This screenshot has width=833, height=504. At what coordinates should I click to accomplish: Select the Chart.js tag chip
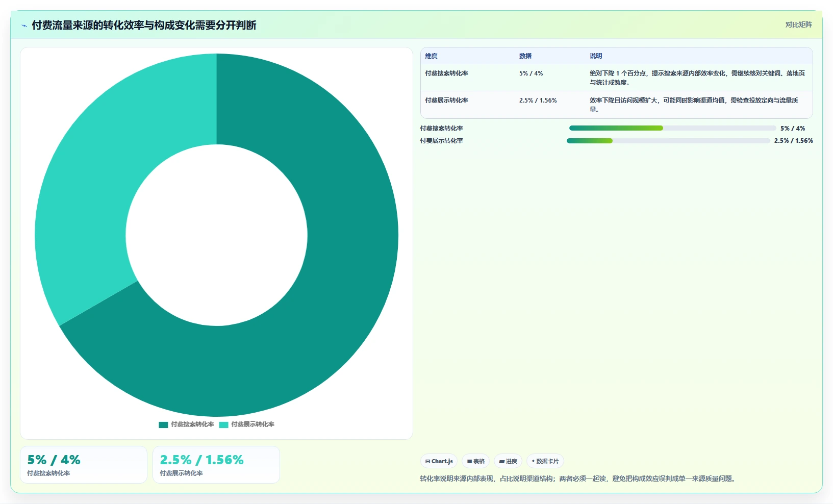click(439, 461)
